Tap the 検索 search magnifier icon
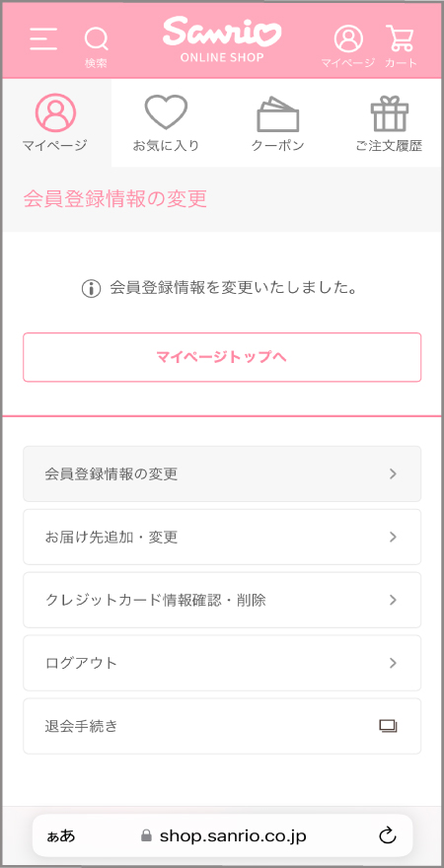 pos(96,39)
